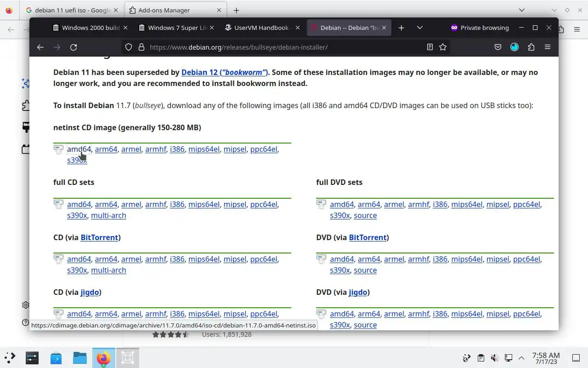Reload the Debian installer page

click(73, 47)
